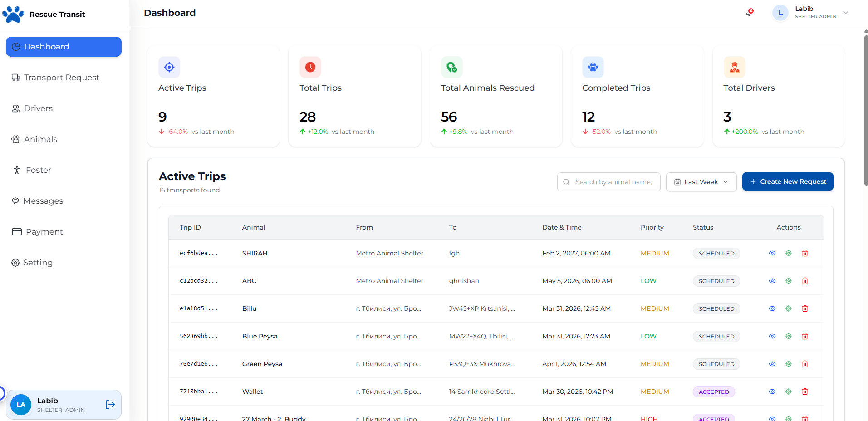Delete the Green Peysa trip
868x421 pixels.
805,364
